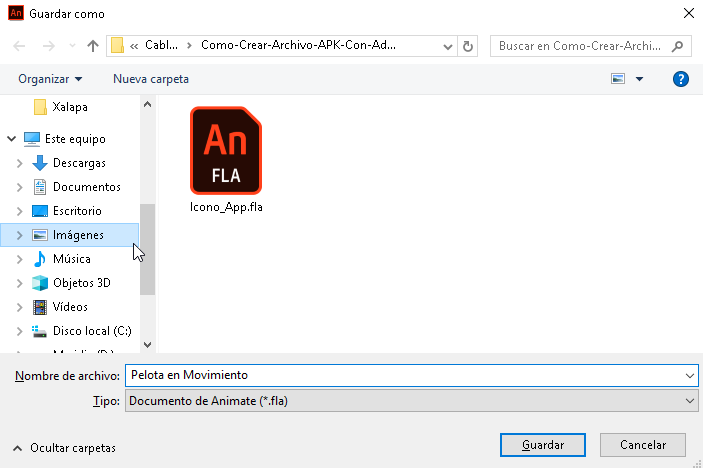Click the Adobe Animate title icon

click(x=16, y=13)
